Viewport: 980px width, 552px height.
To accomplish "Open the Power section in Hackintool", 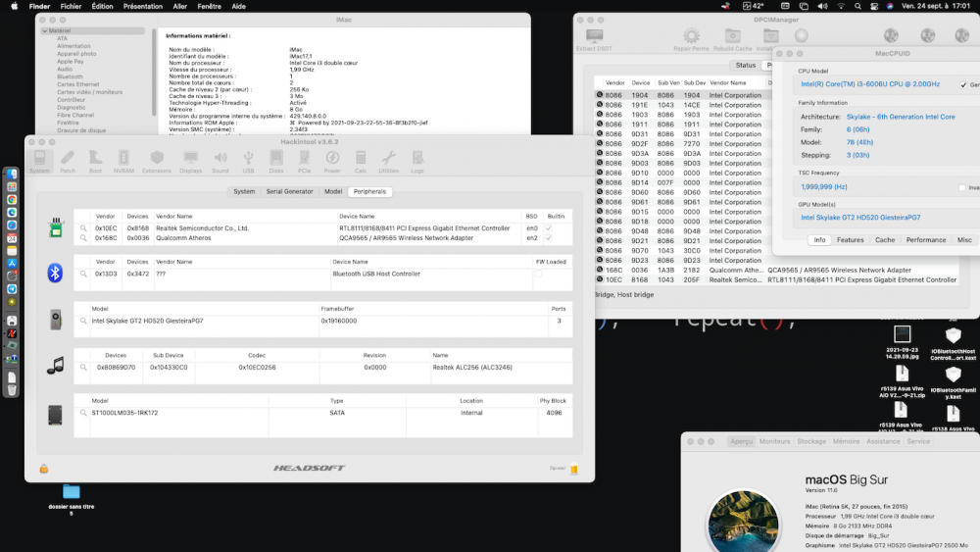I will point(332,162).
